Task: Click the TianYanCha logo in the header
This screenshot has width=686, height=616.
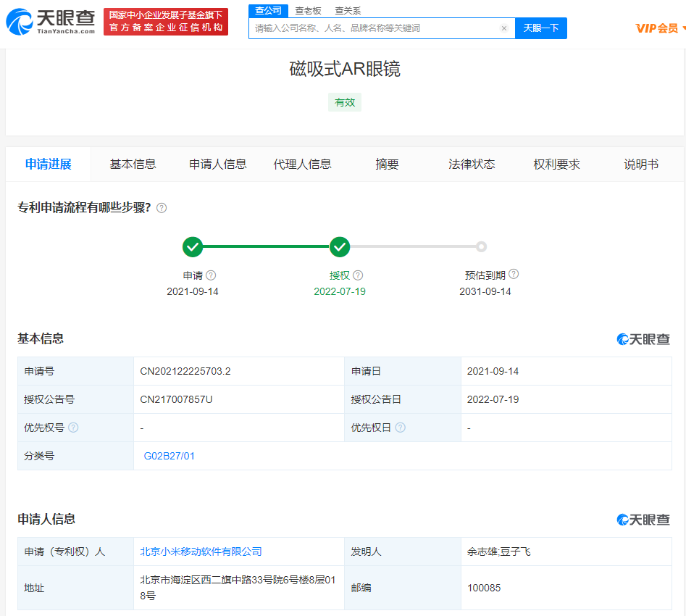Action: coord(50,21)
